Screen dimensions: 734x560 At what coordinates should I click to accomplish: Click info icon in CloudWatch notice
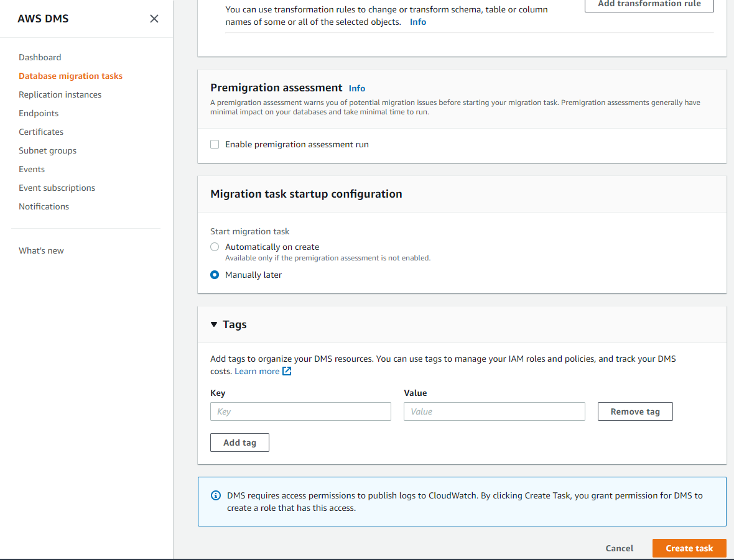216,495
